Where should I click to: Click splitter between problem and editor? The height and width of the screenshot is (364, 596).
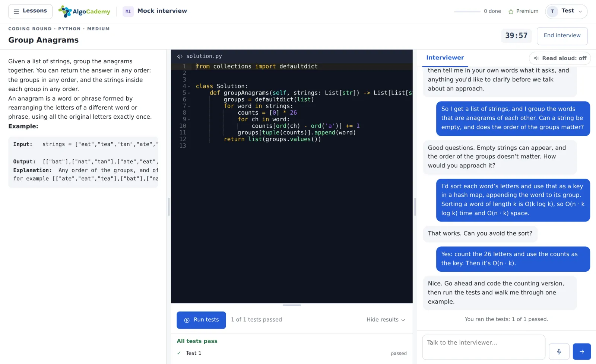(x=169, y=207)
